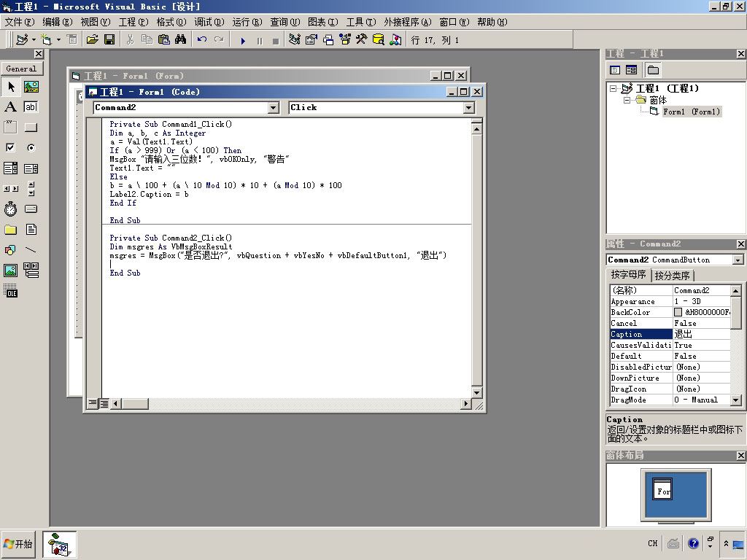
Task: Switch to the 按分类序 properties tab
Action: [x=672, y=275]
